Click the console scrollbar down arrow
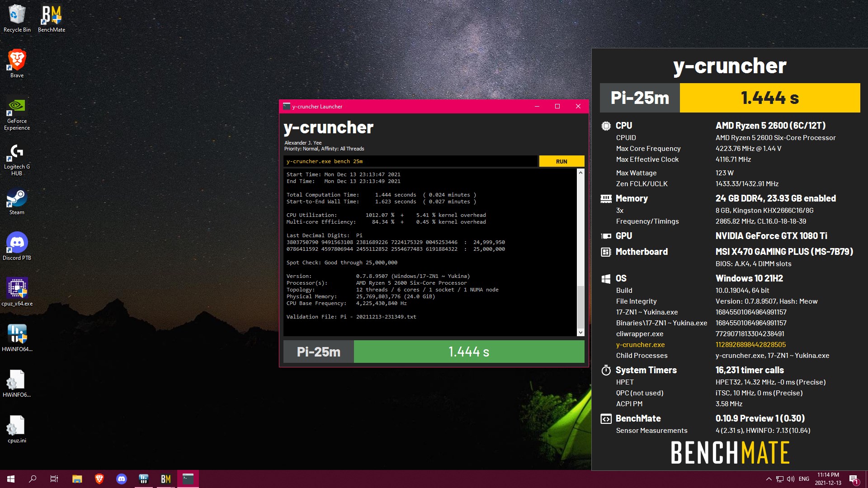The width and height of the screenshot is (868, 488). tap(580, 333)
